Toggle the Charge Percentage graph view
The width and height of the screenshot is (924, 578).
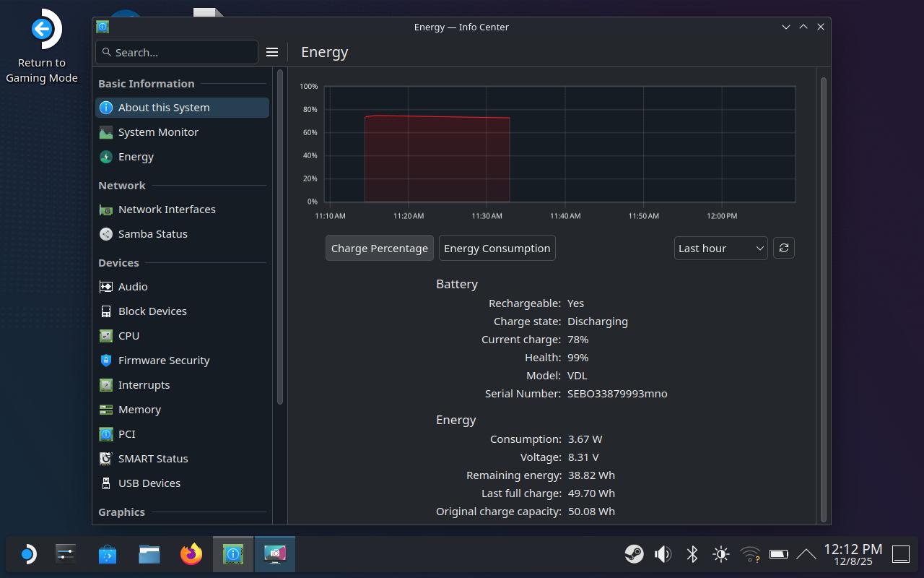click(x=379, y=248)
